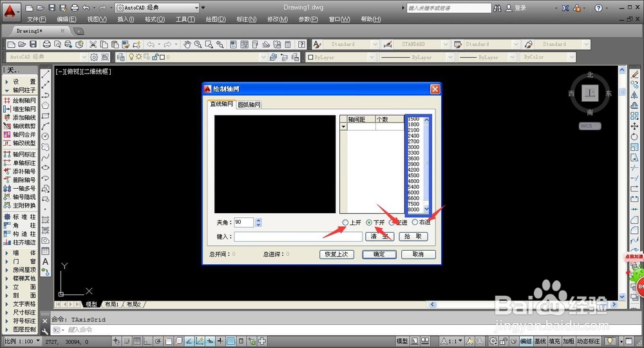Click the Cut scissors icon

93,44
